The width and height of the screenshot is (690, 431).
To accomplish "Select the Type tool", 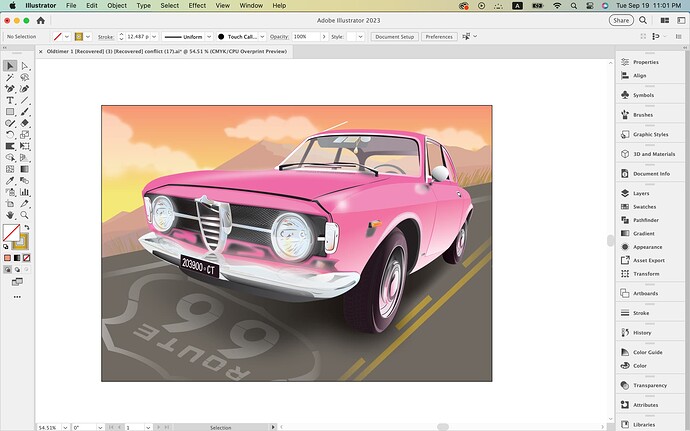I will (x=10, y=100).
